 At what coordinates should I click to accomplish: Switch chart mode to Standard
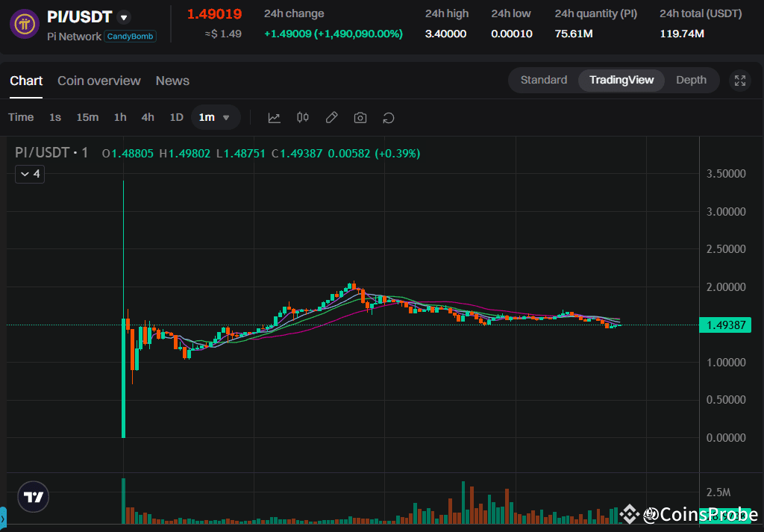[x=543, y=80]
